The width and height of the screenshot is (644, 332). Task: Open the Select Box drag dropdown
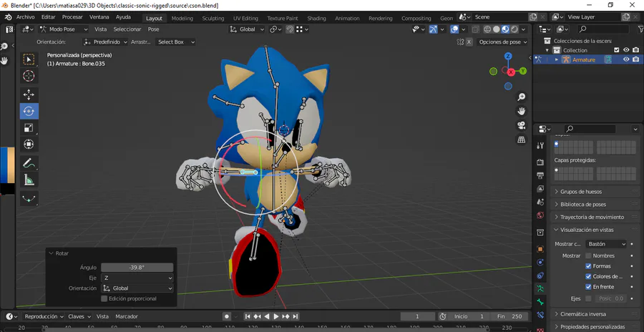(175, 42)
